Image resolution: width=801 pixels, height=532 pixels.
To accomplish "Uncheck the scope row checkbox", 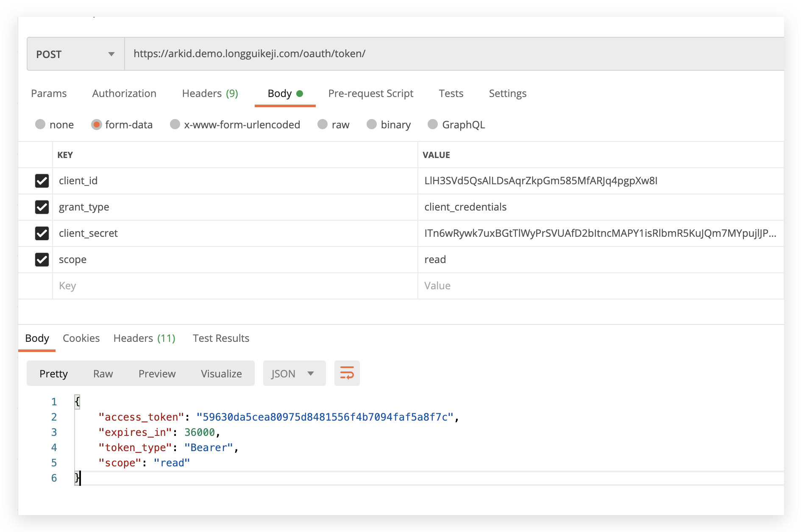I will pos(42,260).
